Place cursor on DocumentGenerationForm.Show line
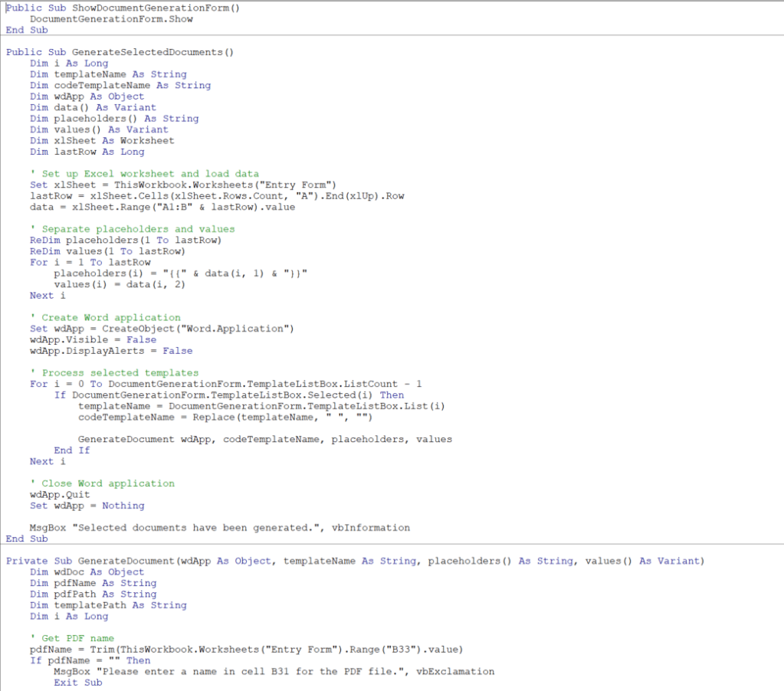This screenshot has height=691, width=784. 111,18
